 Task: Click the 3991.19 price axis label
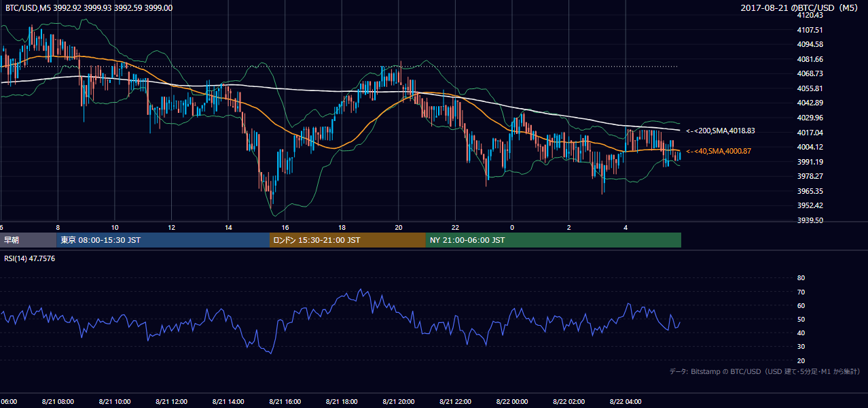(x=810, y=162)
